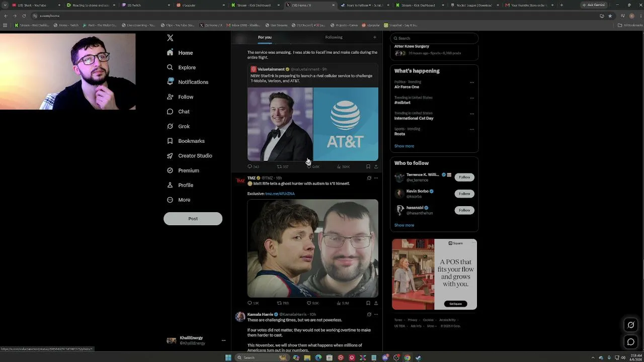Open Premium from the sidebar

click(x=183, y=170)
